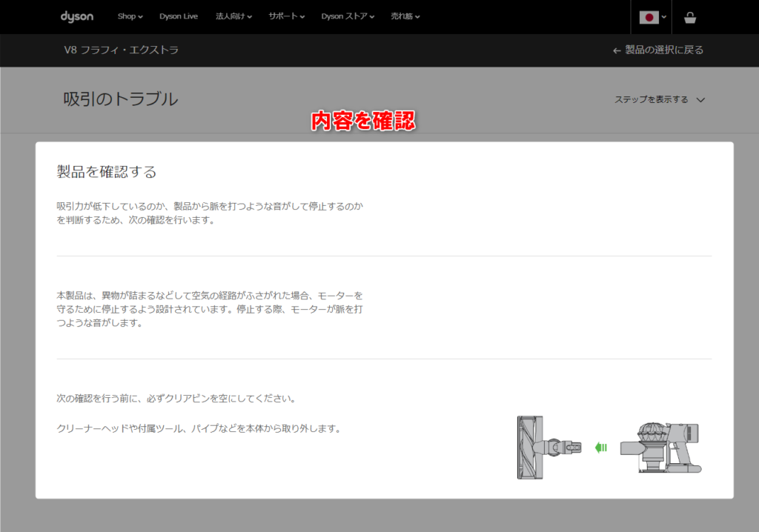Click the 製品の選択に戻る link
This screenshot has height=532, width=759.
(665, 50)
